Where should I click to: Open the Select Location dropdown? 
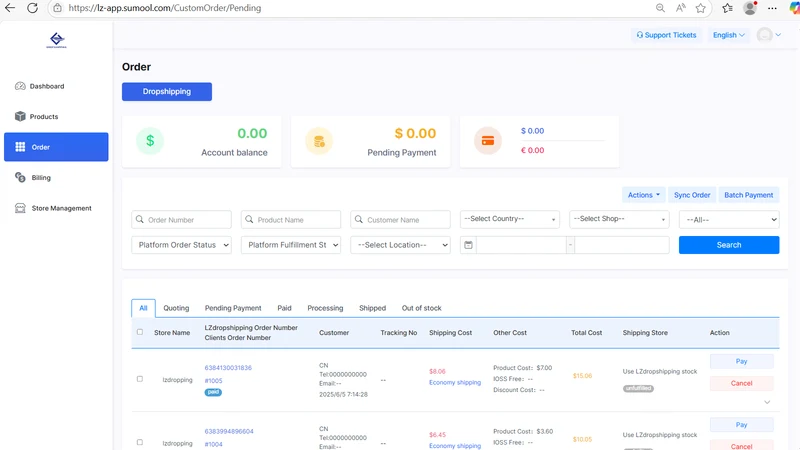click(x=401, y=245)
